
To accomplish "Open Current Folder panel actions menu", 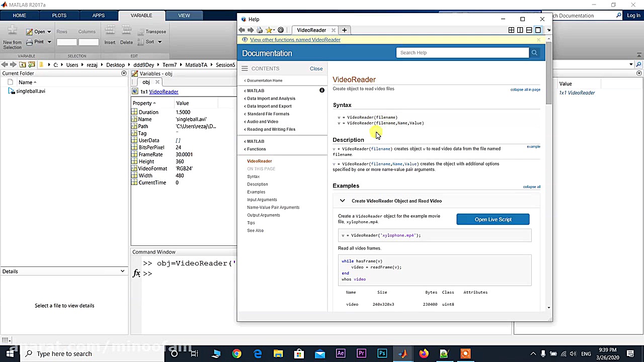I will [x=124, y=73].
